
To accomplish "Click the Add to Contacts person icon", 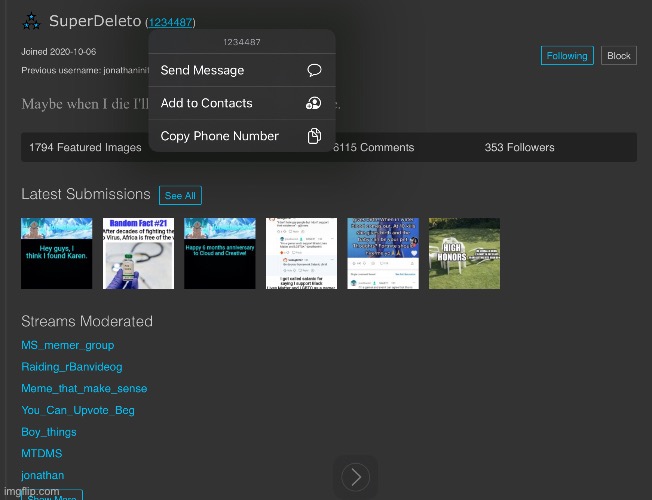I will [x=314, y=103].
